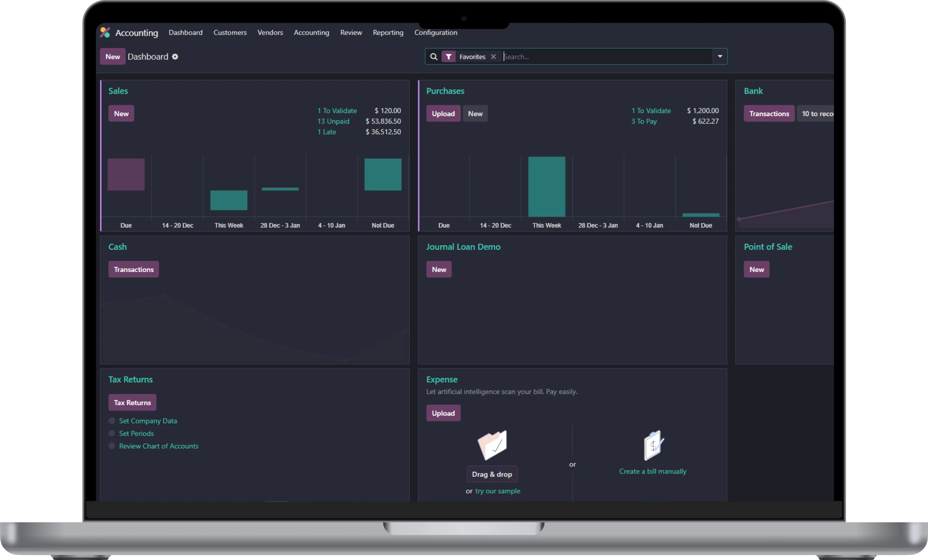Screen dimensions: 928x560
Task: Toggle Review Chart of Accounts step circle
Action: click(x=112, y=446)
